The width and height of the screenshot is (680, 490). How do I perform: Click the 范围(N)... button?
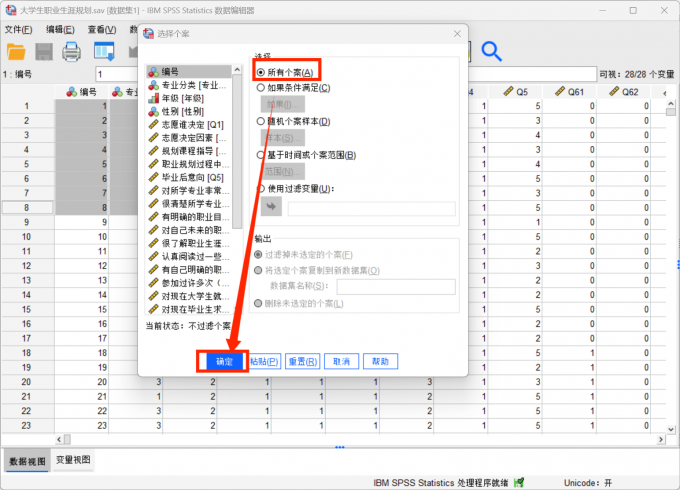pyautogui.click(x=282, y=172)
